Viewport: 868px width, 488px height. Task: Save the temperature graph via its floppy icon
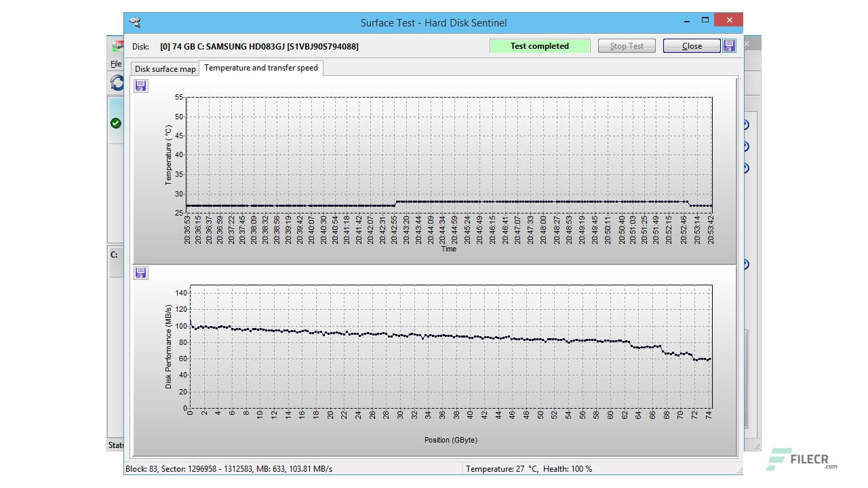[140, 85]
